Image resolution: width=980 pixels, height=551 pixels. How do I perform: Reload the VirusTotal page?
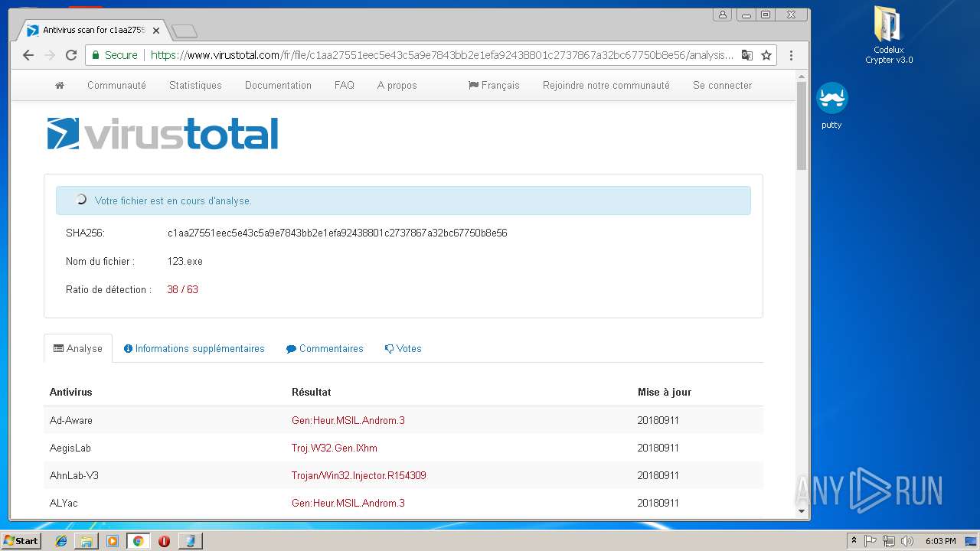(71, 55)
